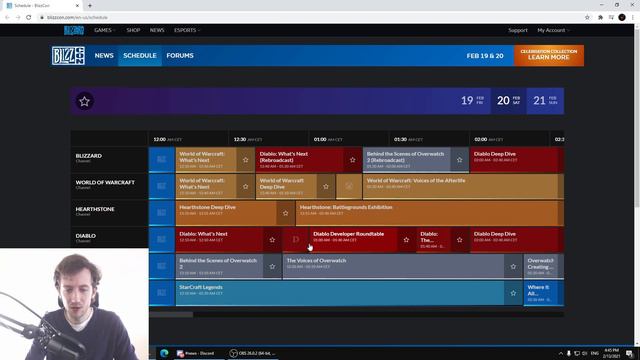Expand the My Account dropdown
The height and width of the screenshot is (360, 640).
tap(553, 30)
